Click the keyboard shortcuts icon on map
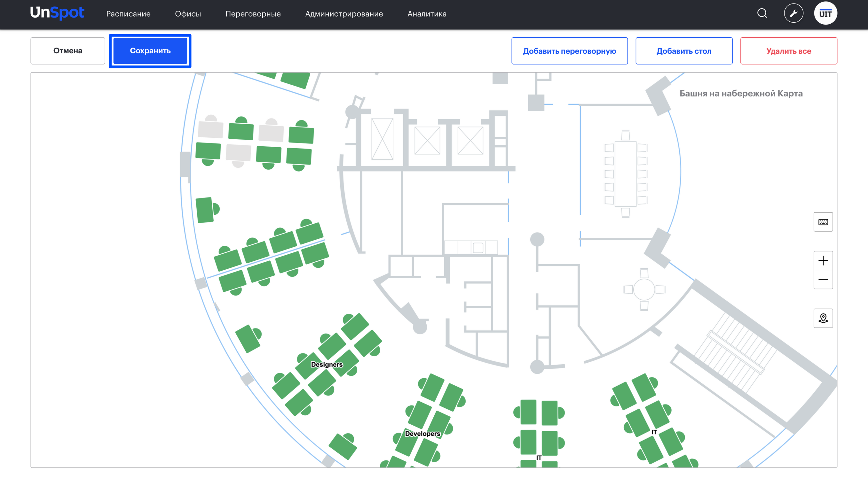 823,222
